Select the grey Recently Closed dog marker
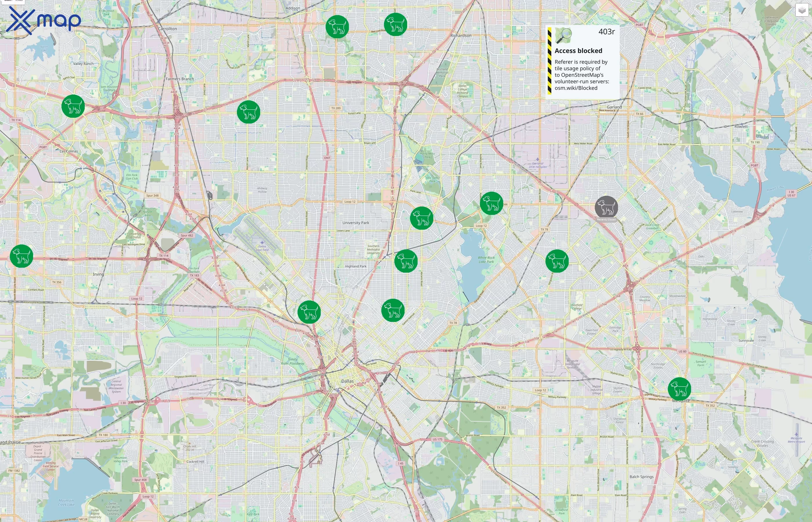The image size is (812, 522). (606, 207)
